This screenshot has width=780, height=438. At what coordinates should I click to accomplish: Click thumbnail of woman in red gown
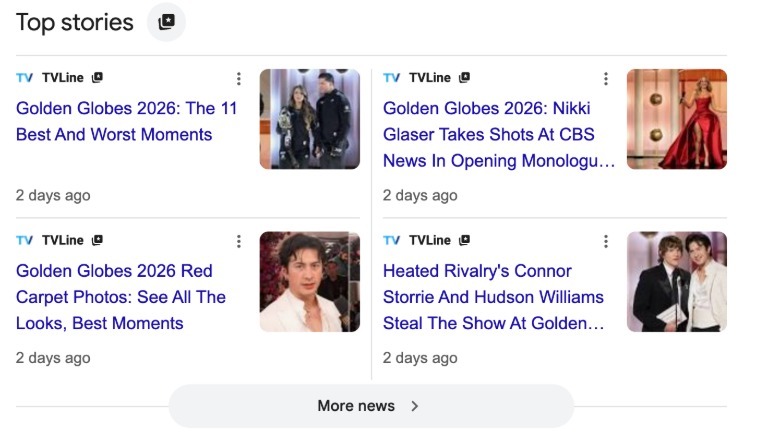(x=676, y=119)
